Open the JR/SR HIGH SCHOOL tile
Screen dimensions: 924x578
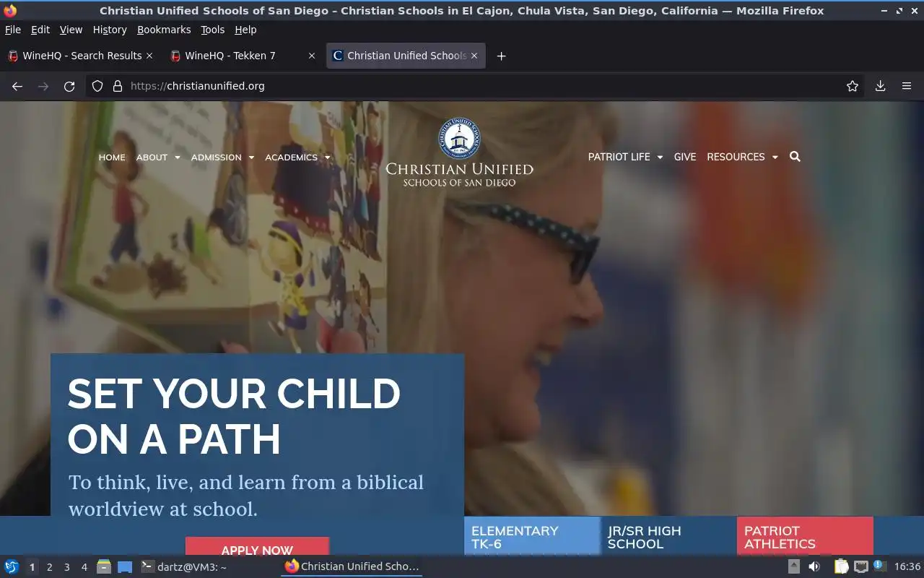(668, 536)
